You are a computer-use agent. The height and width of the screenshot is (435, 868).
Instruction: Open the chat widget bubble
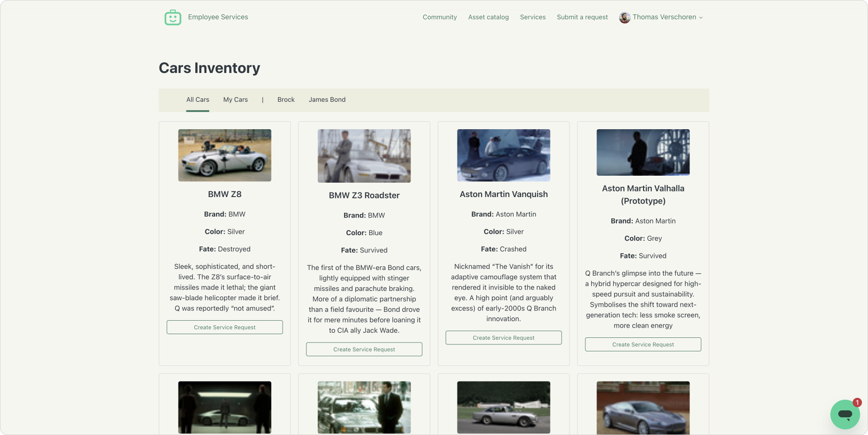tap(845, 414)
